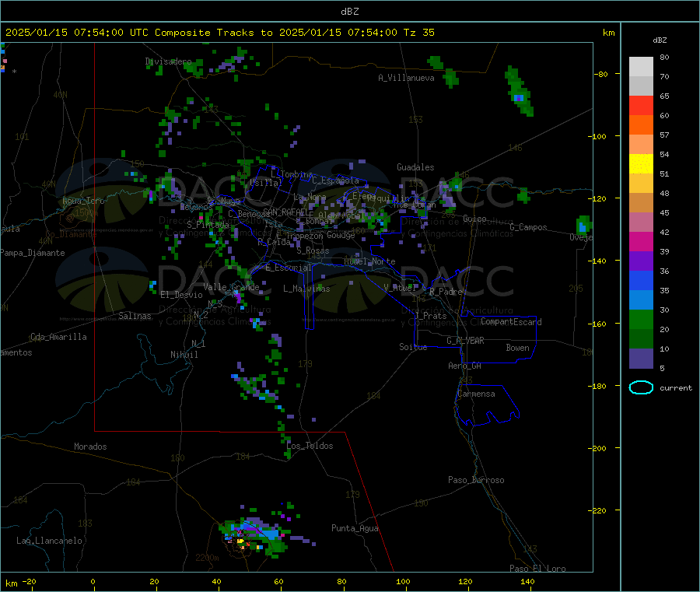
Task: Click the 'Los_Toldos' map label
Action: [x=310, y=446]
